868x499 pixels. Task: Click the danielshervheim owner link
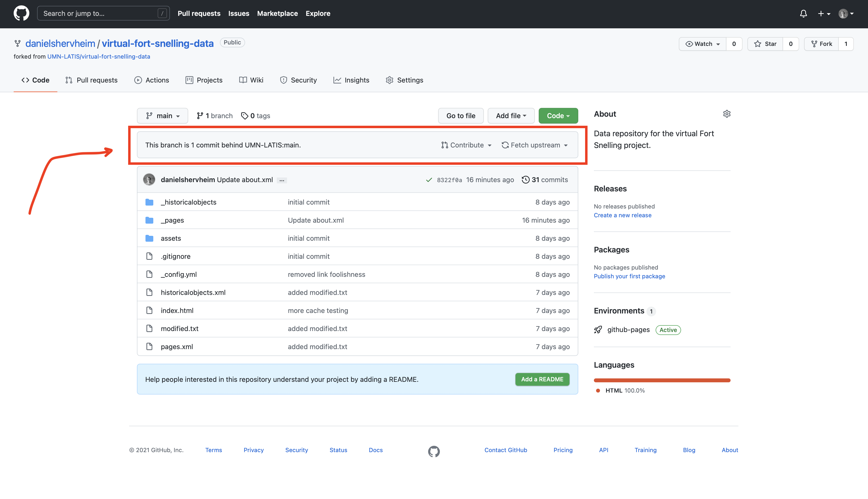(60, 43)
